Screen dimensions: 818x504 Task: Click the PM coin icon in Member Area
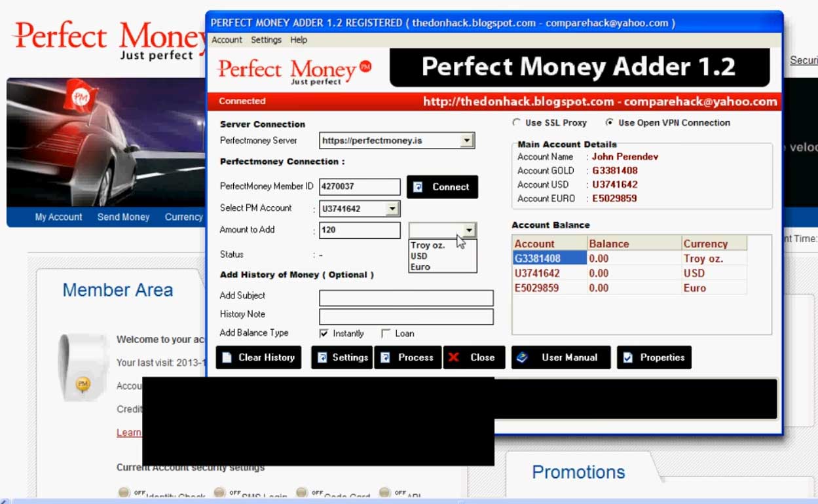point(83,385)
